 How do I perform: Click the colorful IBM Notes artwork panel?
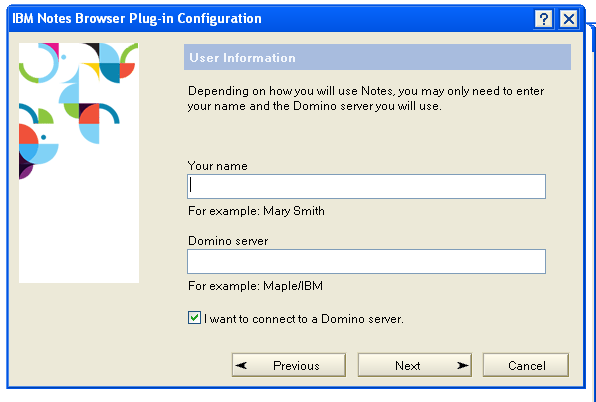coord(79,163)
